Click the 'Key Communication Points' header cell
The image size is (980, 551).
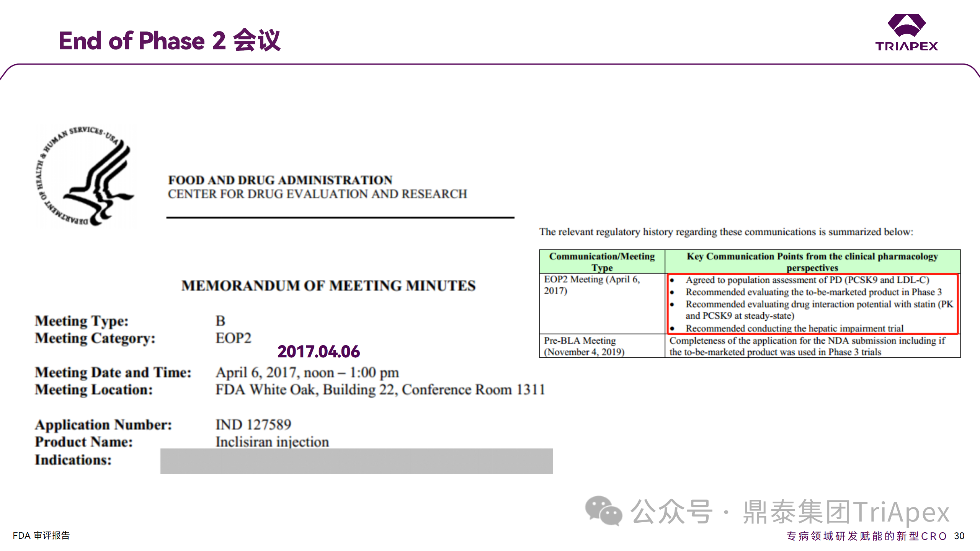812,262
